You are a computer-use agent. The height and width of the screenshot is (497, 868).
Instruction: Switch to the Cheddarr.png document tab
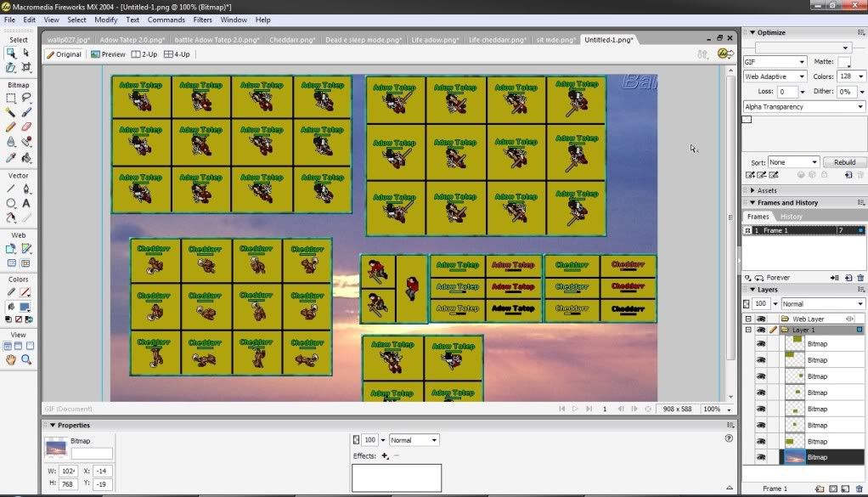coord(293,39)
